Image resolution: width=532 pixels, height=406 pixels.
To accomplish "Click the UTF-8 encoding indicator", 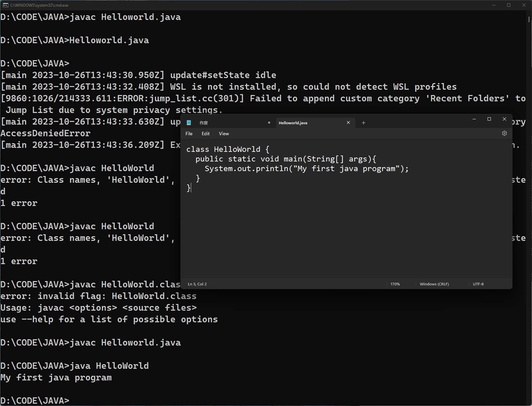I will click(478, 284).
